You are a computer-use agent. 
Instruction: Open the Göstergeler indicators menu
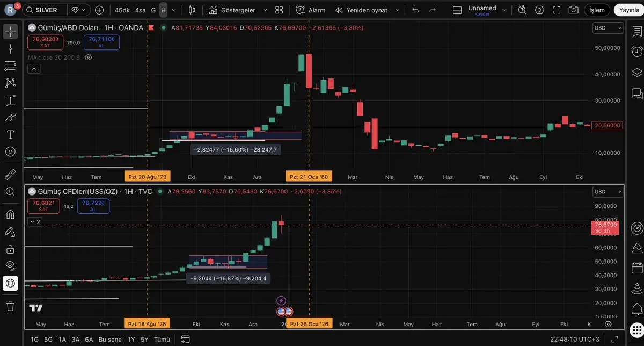click(x=232, y=10)
